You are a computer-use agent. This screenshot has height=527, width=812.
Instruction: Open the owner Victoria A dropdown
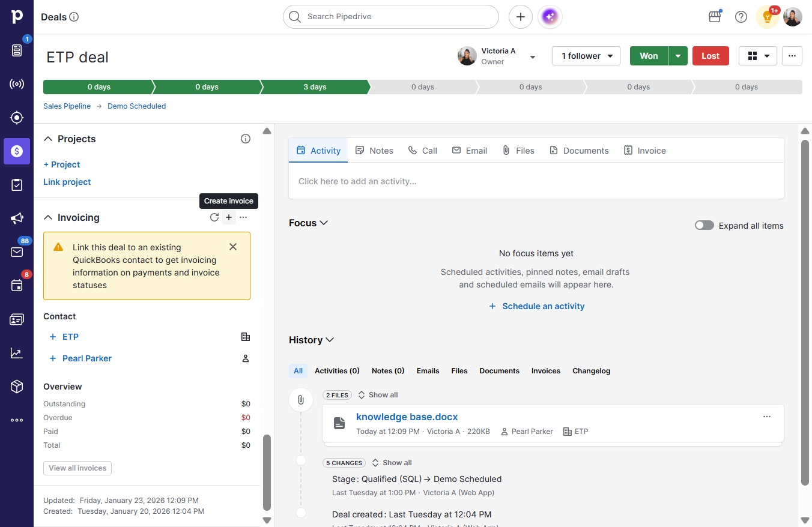pos(532,57)
